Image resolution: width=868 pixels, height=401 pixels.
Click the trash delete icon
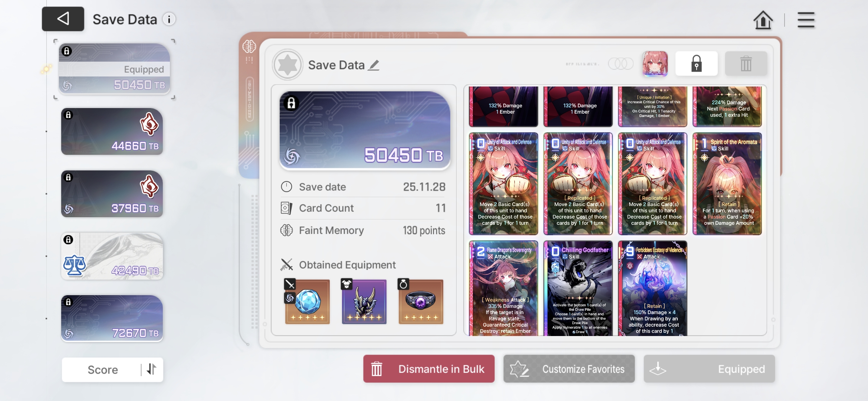click(746, 63)
